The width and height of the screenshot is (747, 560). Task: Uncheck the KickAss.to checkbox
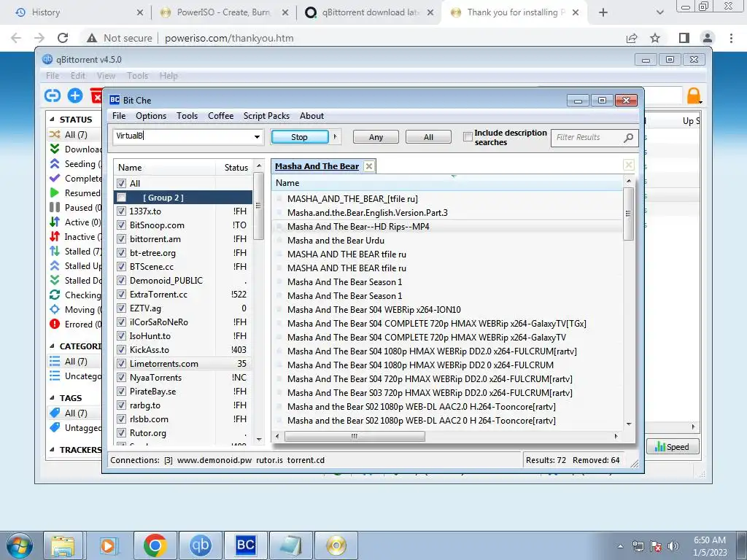click(122, 349)
